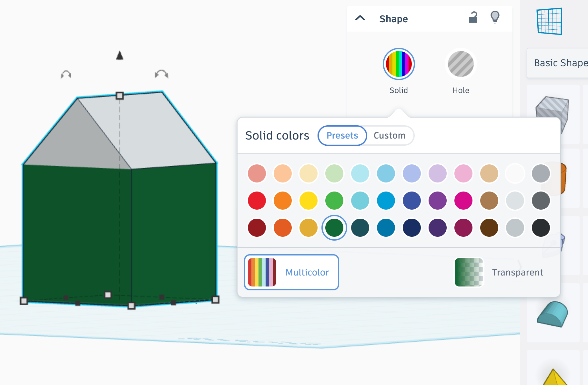Viewport: 588px width, 385px height.
Task: Click the right curved rotation arrow handle
Action: pyautogui.click(x=161, y=74)
